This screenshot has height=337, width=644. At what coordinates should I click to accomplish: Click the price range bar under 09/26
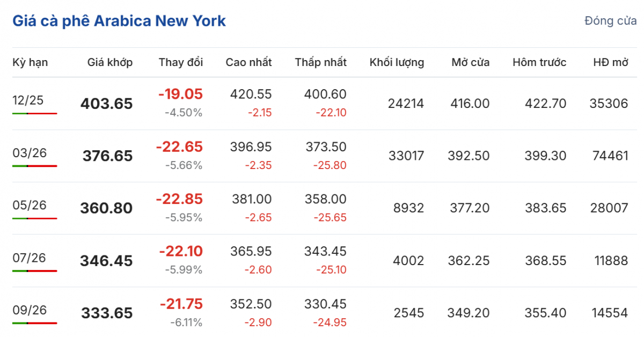tap(34, 323)
